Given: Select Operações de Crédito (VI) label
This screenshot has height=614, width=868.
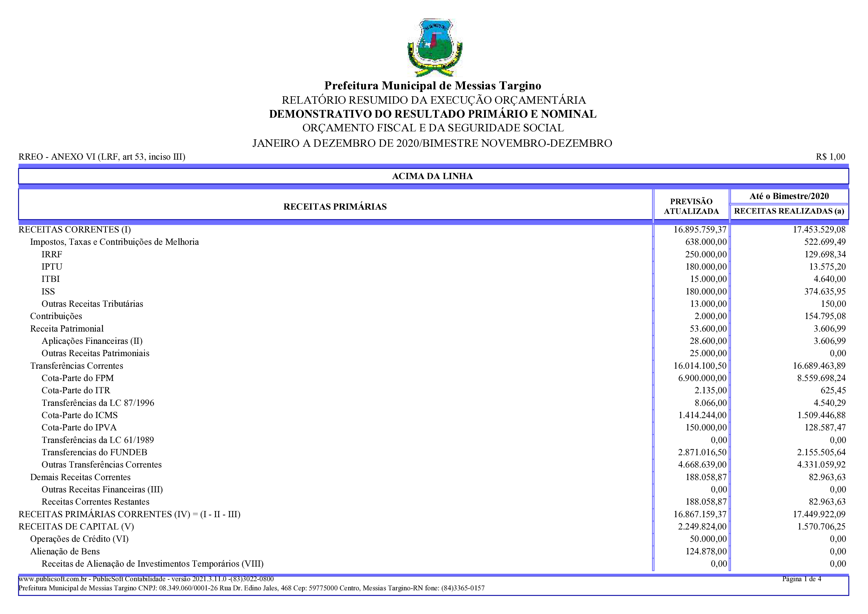Looking at the screenshot, I should [79, 539].
